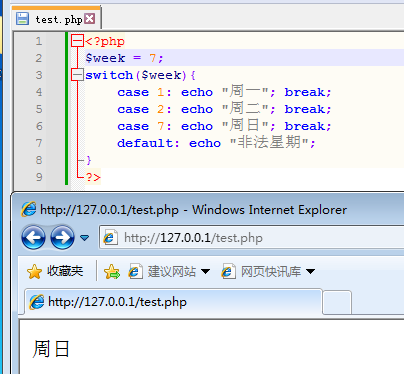Open the 网页快讯库 link
This screenshot has width=404, height=374.
click(271, 272)
